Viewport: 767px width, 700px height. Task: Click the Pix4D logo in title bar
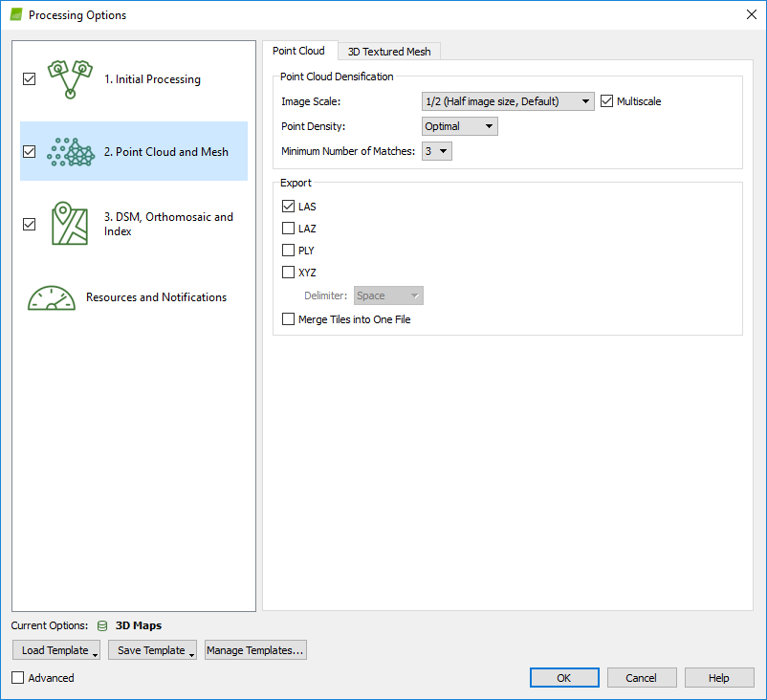pyautogui.click(x=15, y=15)
